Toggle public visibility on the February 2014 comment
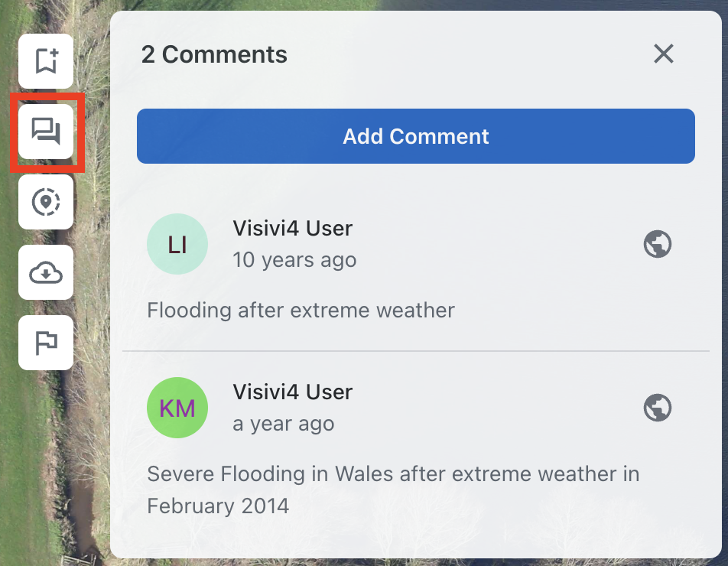This screenshot has width=728, height=566. (658, 408)
